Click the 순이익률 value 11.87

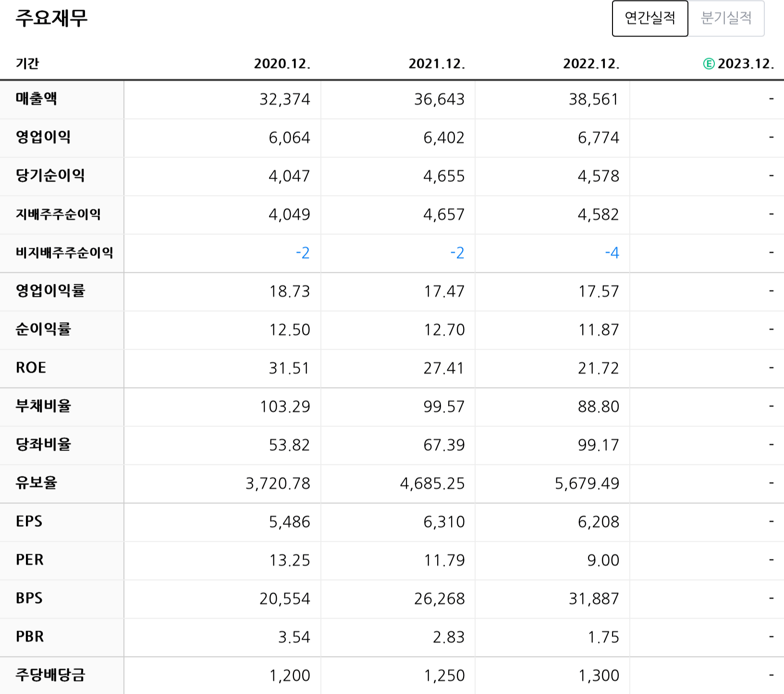599,330
